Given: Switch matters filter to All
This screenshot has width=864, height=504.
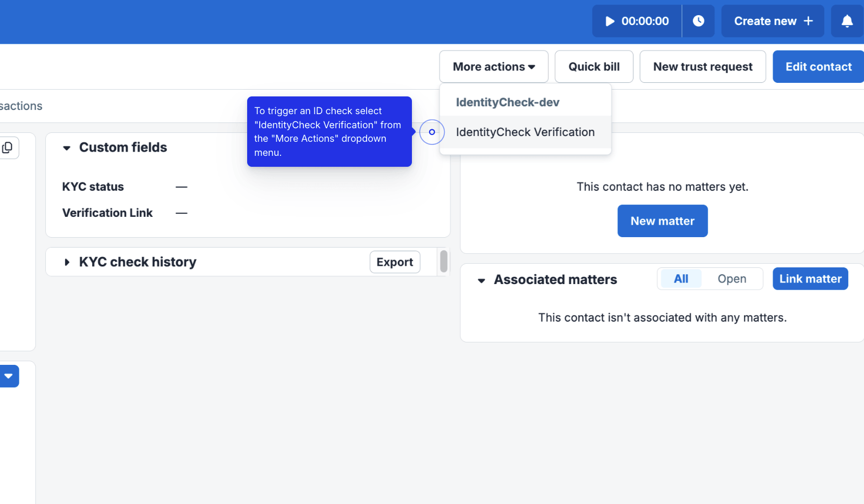Looking at the screenshot, I should click(x=680, y=279).
